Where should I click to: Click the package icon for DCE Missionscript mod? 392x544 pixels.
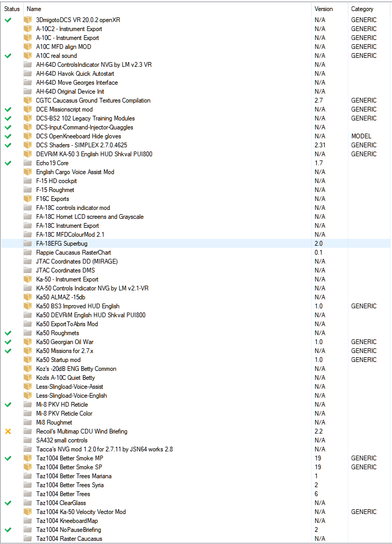tap(28, 109)
